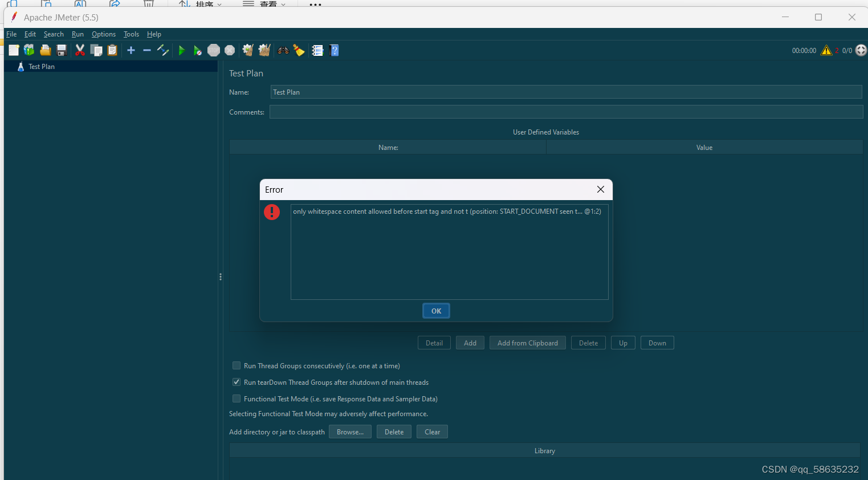Click the 0/0 thread count indicator
Image resolution: width=868 pixels, height=480 pixels.
coord(847,51)
